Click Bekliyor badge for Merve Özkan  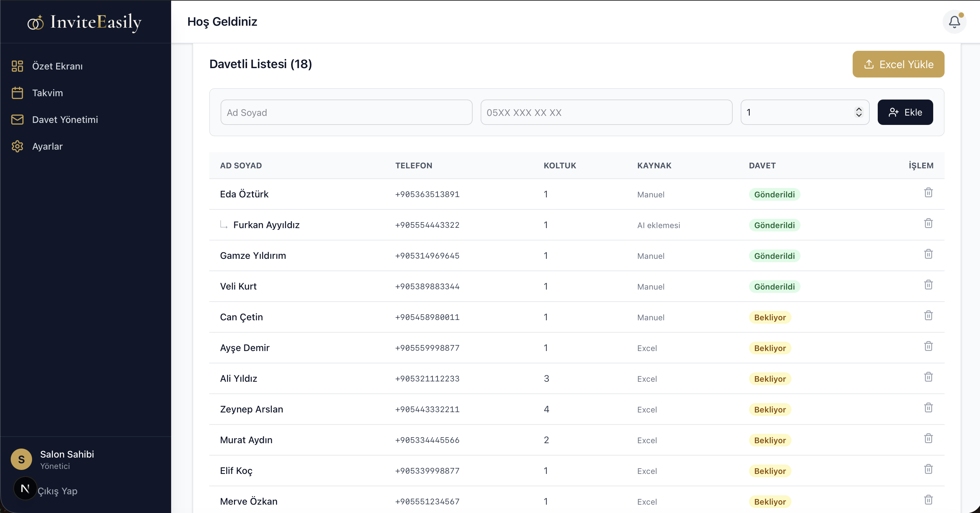(770, 502)
